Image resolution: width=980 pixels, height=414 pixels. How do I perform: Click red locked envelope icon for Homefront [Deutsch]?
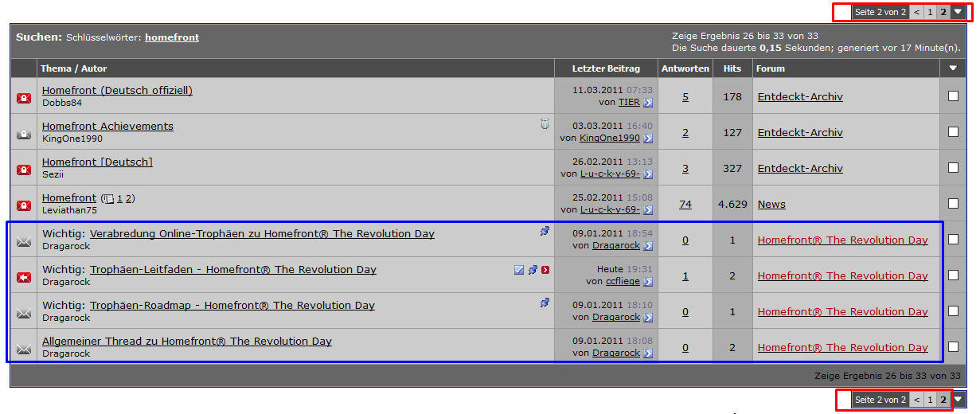pos(24,170)
